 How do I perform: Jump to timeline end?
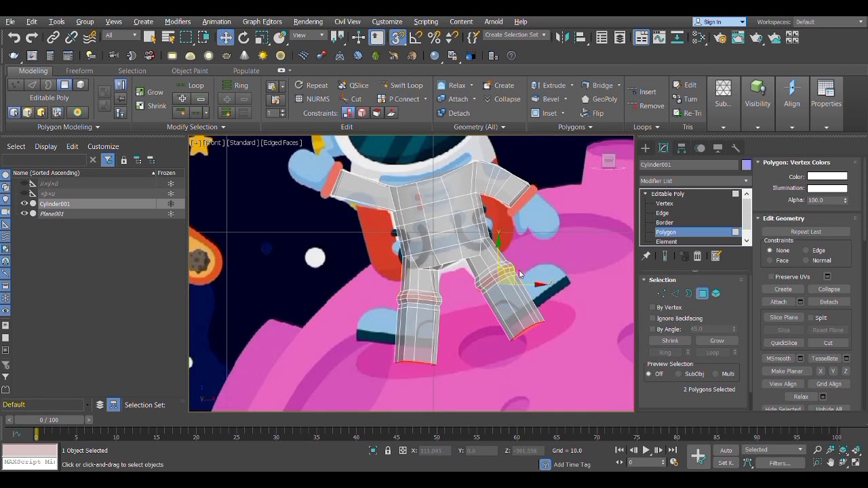click(672, 450)
